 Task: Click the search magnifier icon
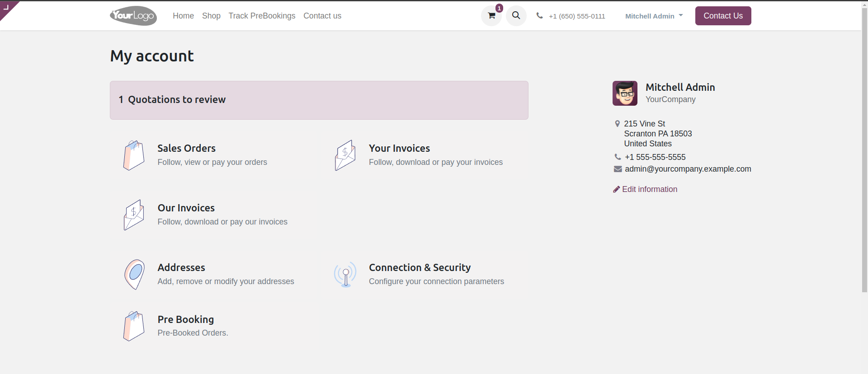(x=516, y=16)
